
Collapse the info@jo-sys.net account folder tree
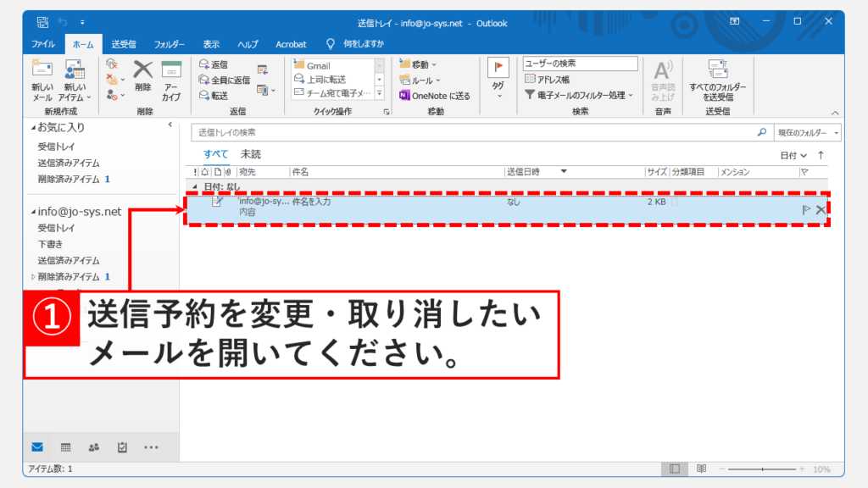pos(33,212)
